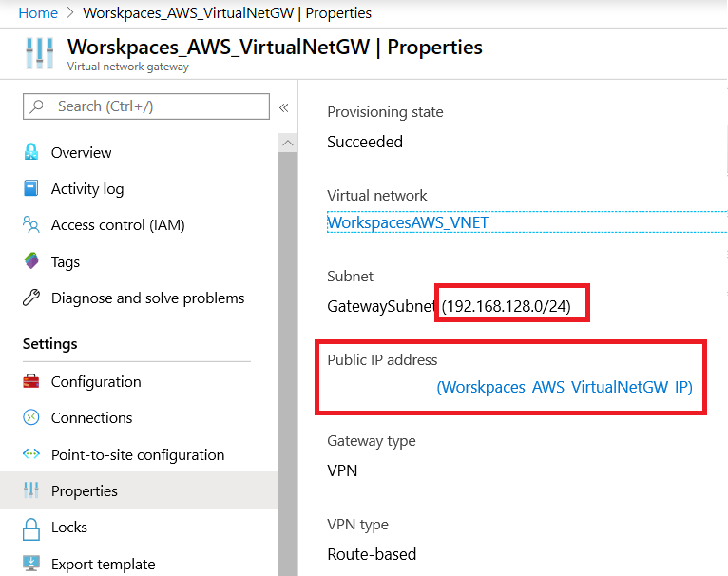The image size is (728, 576).
Task: Click the page title Worskpaces_AWS_VirtualNetGW | Properties
Action: tap(275, 47)
